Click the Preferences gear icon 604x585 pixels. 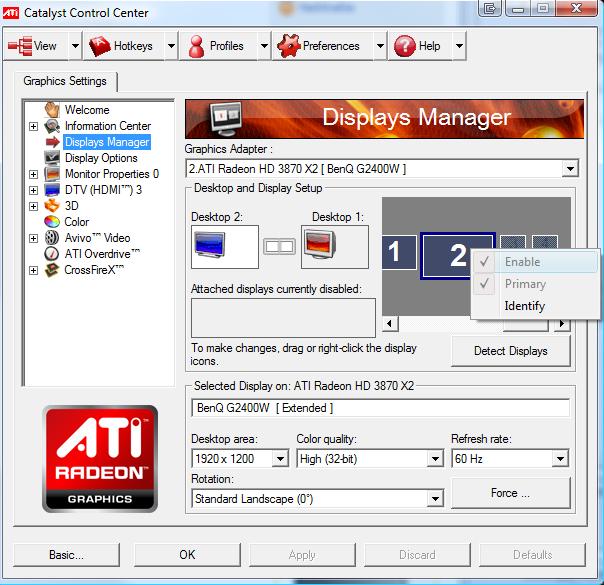[289, 46]
